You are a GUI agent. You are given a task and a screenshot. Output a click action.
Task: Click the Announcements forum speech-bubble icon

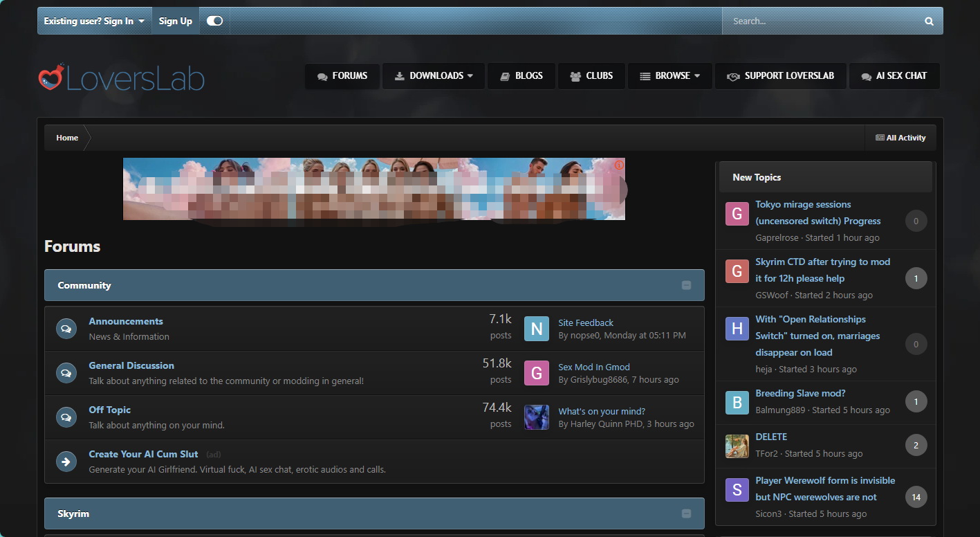[x=66, y=329]
